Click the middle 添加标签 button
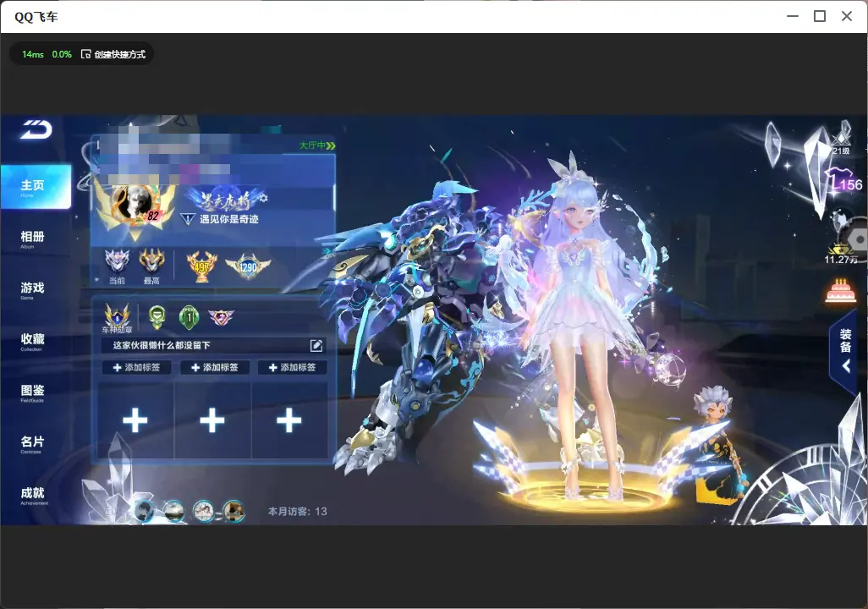The image size is (868, 609). tap(215, 368)
